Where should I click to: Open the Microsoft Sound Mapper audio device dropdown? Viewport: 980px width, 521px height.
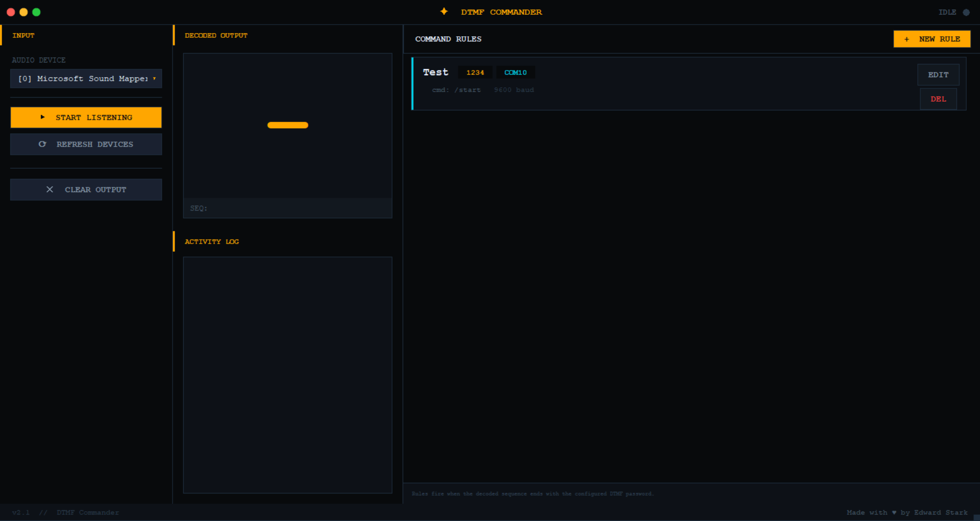point(86,79)
